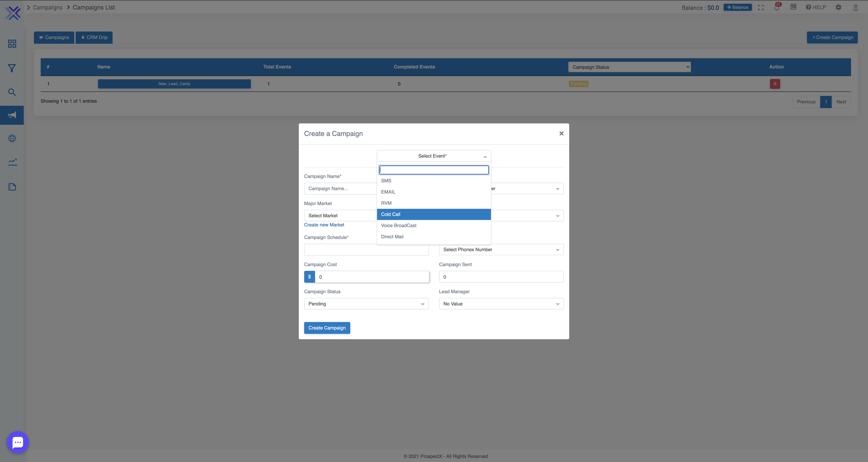Sort by the Total Events column header
The height and width of the screenshot is (462, 868).
(x=277, y=67)
